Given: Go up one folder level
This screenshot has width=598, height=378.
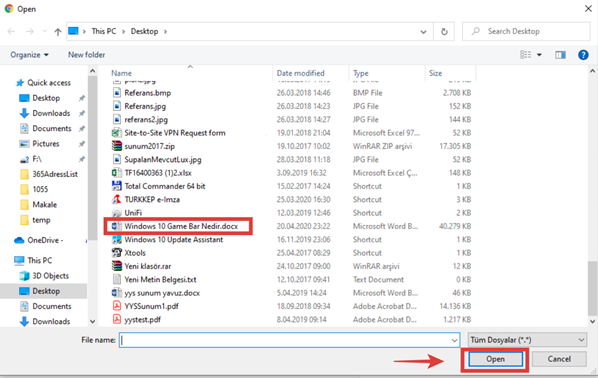Looking at the screenshot, I should pos(58,32).
